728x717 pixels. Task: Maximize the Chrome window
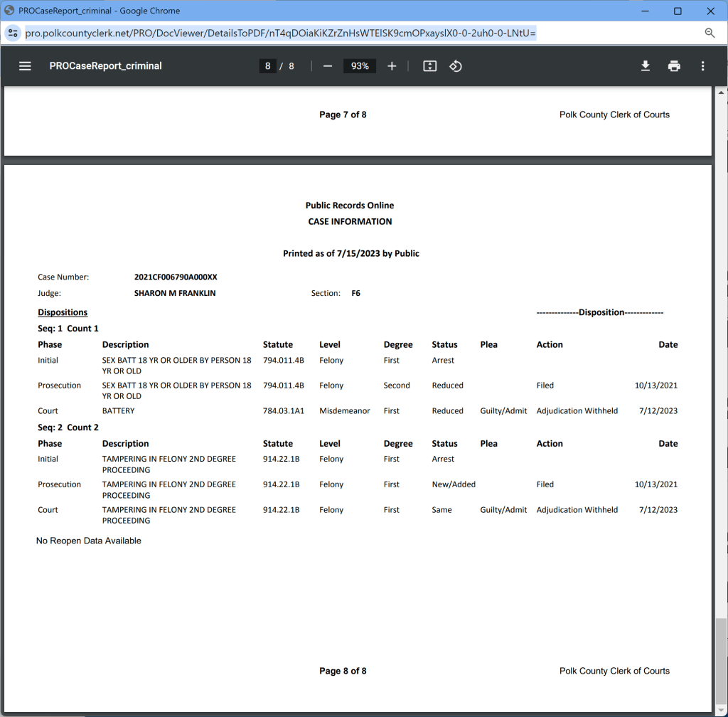(x=678, y=11)
